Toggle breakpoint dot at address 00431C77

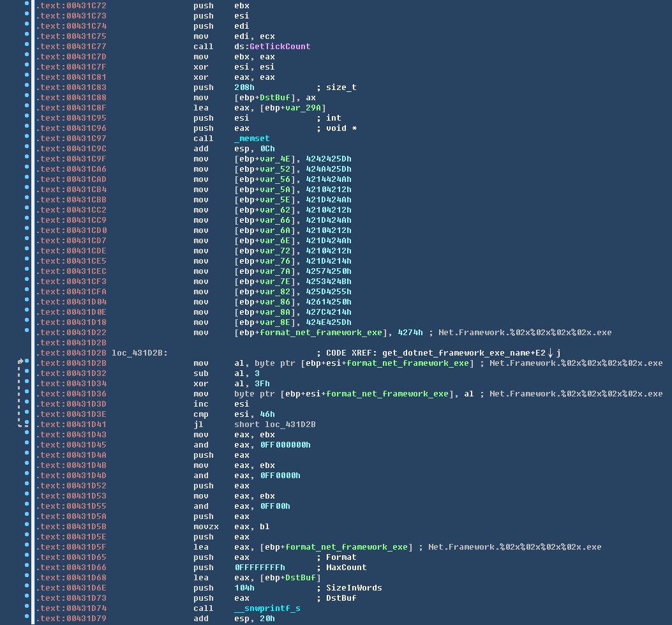(27, 47)
